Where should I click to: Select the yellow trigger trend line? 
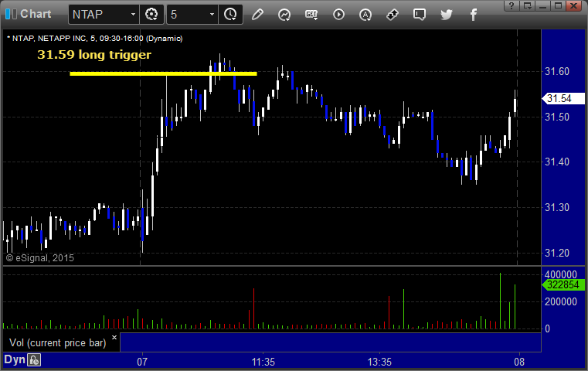coord(163,73)
